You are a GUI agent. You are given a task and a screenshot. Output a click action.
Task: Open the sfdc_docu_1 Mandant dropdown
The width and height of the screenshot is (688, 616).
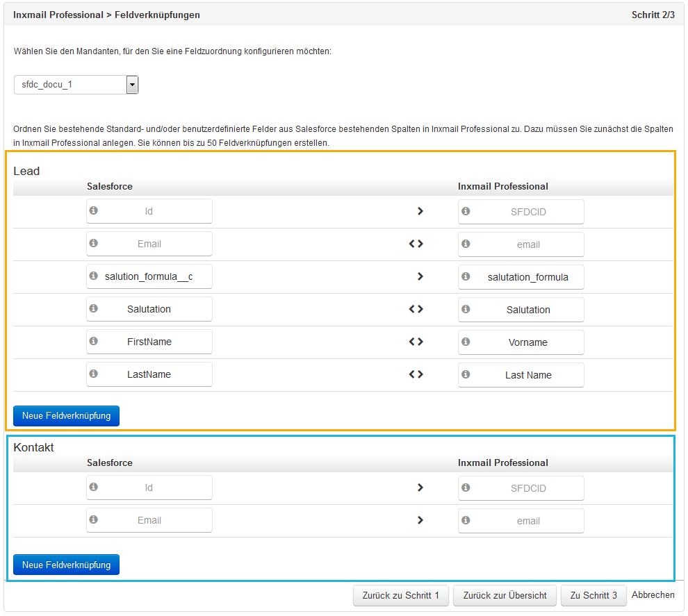[76, 85]
